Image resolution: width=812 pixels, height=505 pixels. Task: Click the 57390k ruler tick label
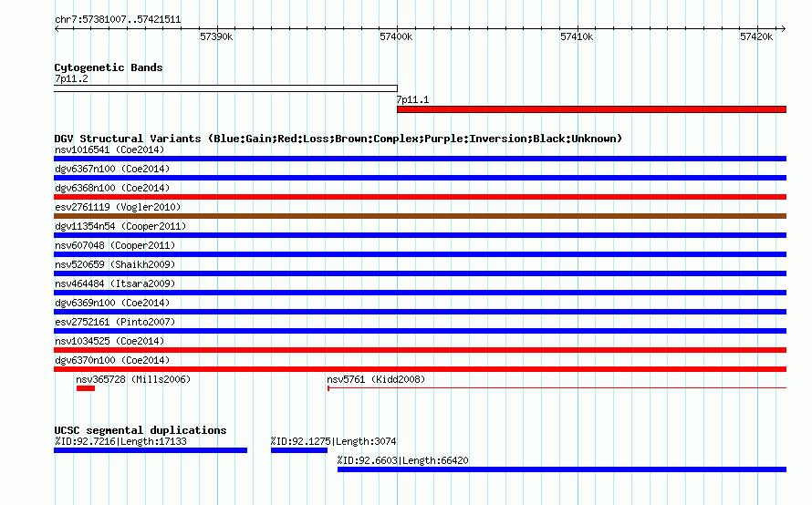click(216, 36)
